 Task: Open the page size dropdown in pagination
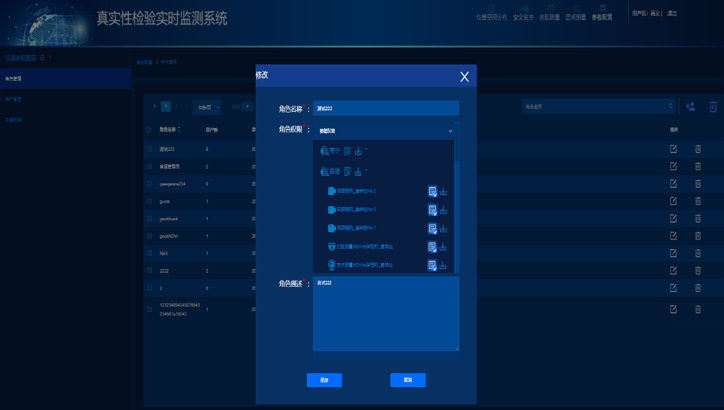click(x=208, y=107)
